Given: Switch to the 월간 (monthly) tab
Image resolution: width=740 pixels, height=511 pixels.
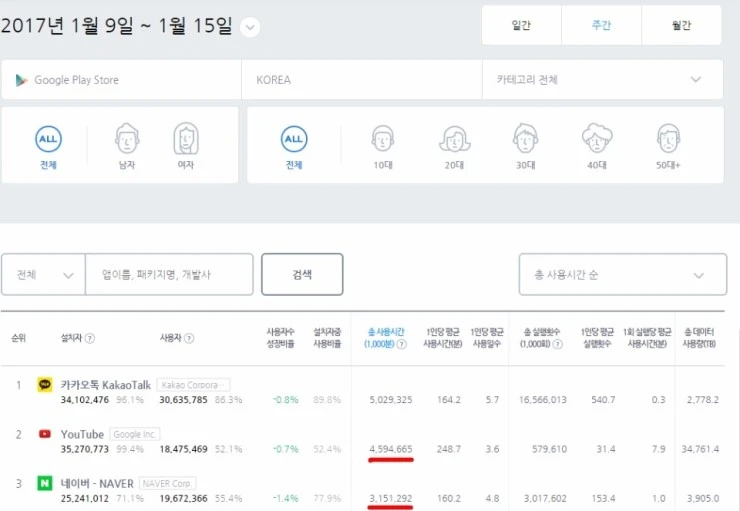Looking at the screenshot, I should [681, 25].
